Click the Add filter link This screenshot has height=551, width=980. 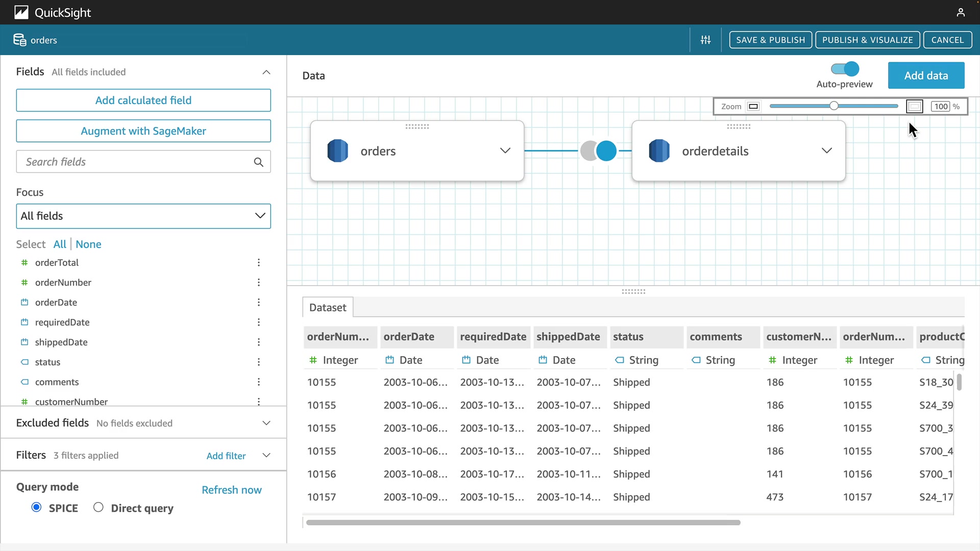(x=226, y=456)
